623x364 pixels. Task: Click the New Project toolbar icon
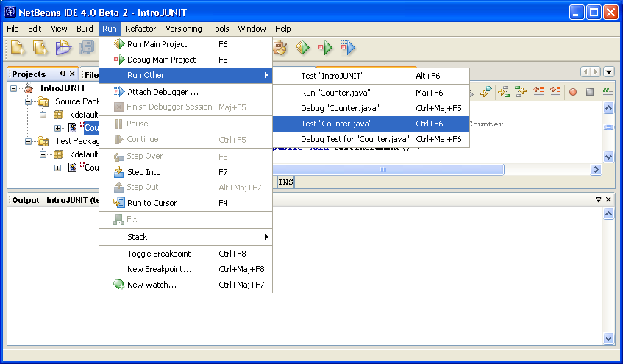pyautogui.click(x=18, y=48)
